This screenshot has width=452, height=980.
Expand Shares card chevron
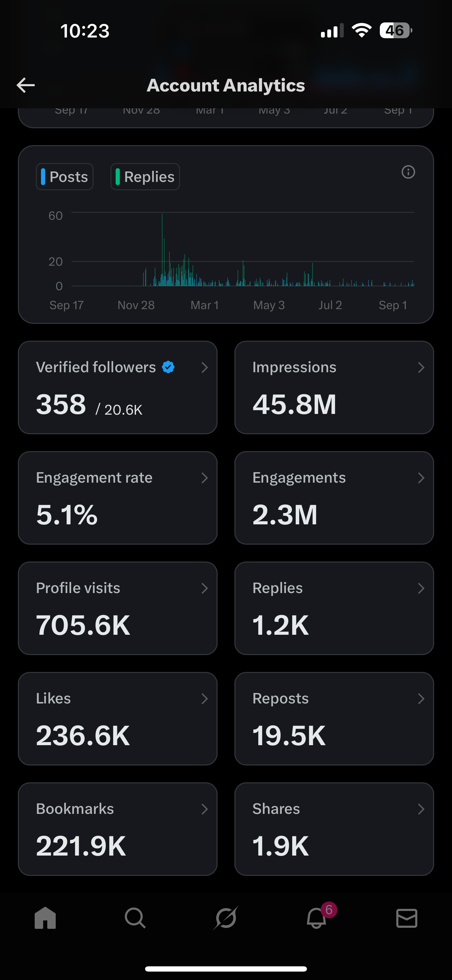(421, 809)
